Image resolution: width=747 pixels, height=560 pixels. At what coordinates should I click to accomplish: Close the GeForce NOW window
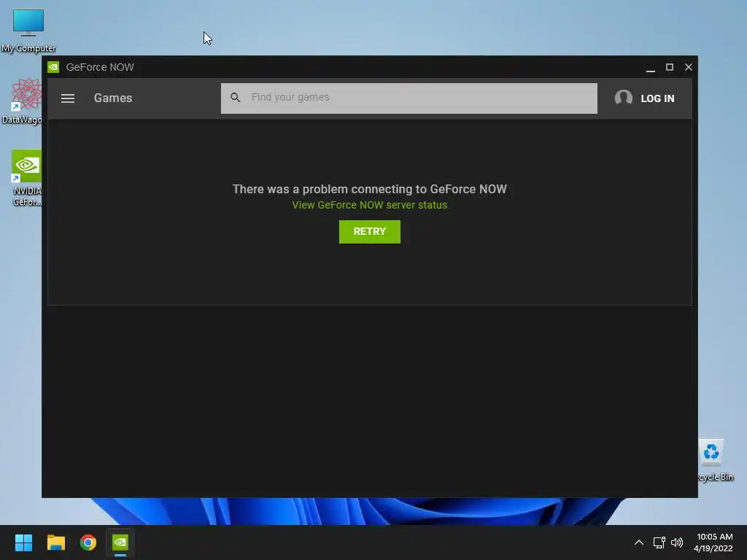click(689, 67)
